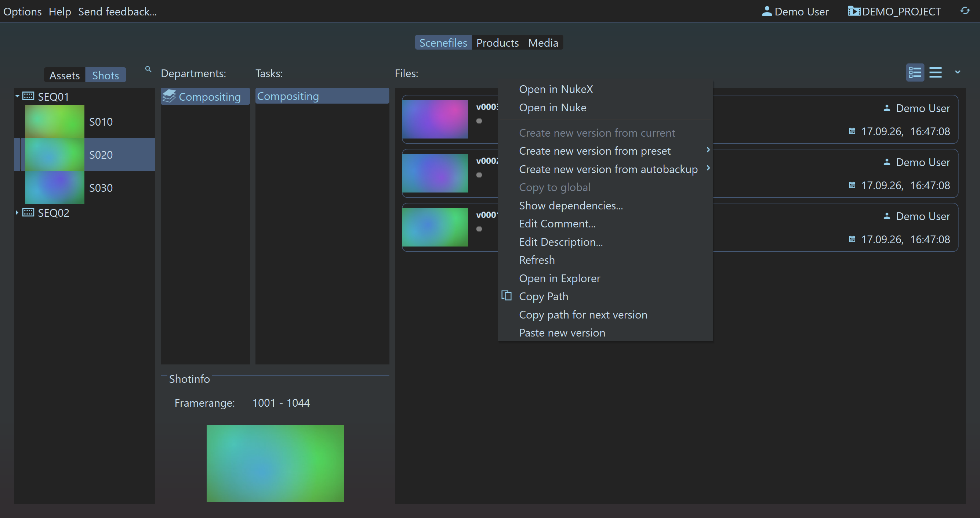Open the files view options chevron

coord(958,72)
